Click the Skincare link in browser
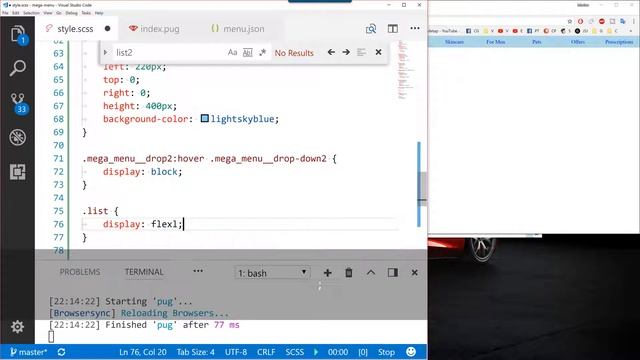Image resolution: width=640 pixels, height=360 pixels. click(x=454, y=42)
